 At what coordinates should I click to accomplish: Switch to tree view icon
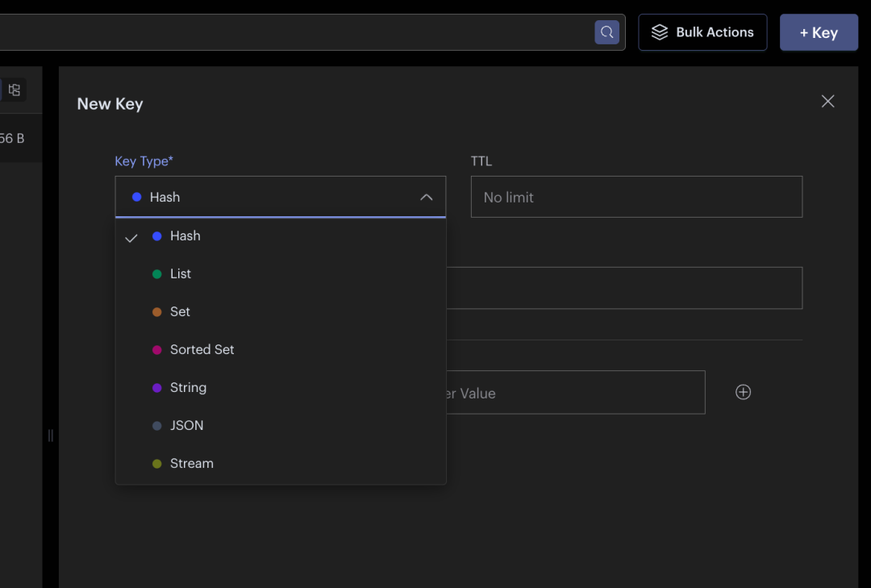[15, 90]
